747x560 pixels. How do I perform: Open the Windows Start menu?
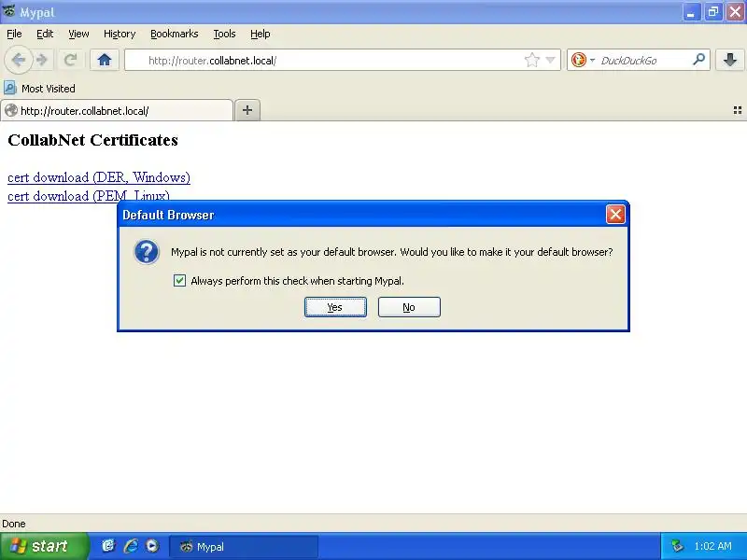click(x=44, y=546)
